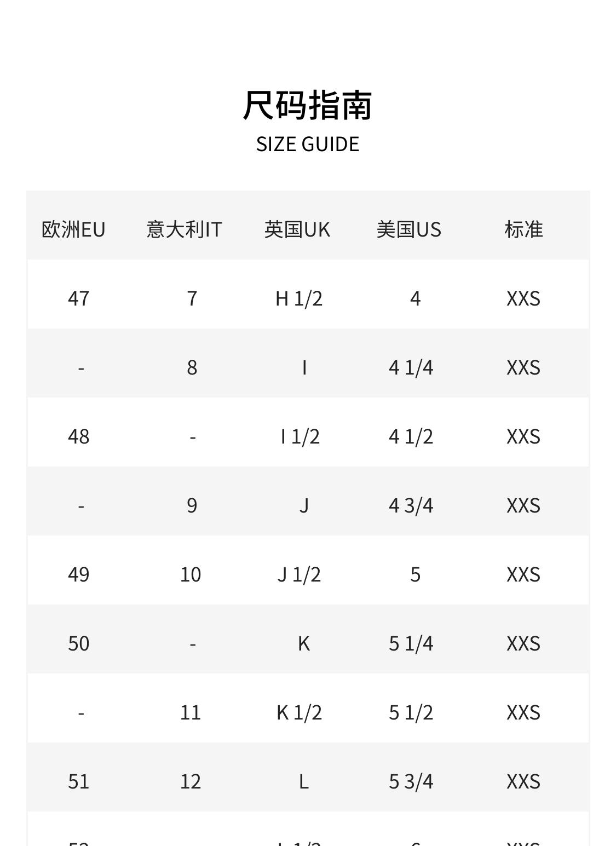Click UK size I 1/2 cell
The image size is (616, 846).
tap(300, 436)
